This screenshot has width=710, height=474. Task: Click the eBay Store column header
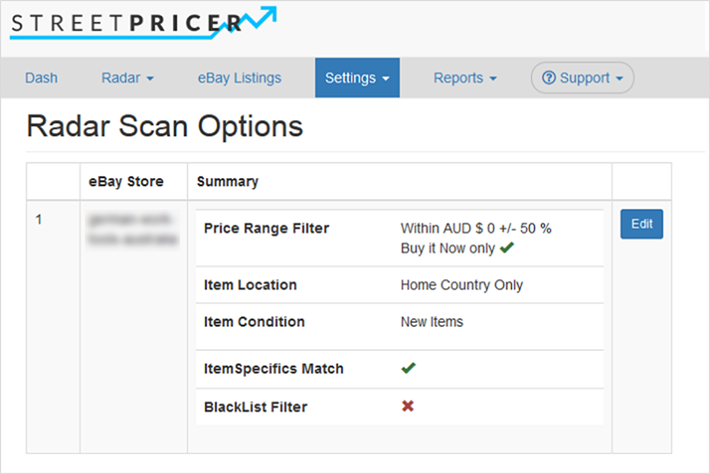click(126, 182)
